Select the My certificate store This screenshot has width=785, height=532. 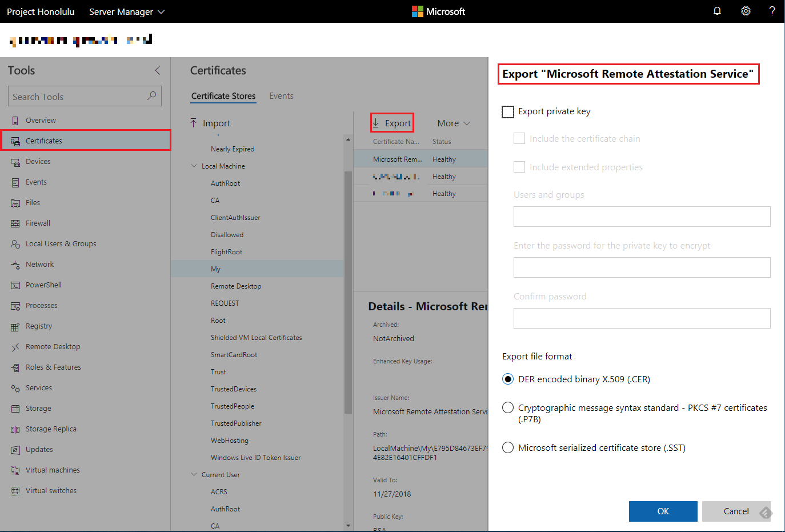(257, 269)
